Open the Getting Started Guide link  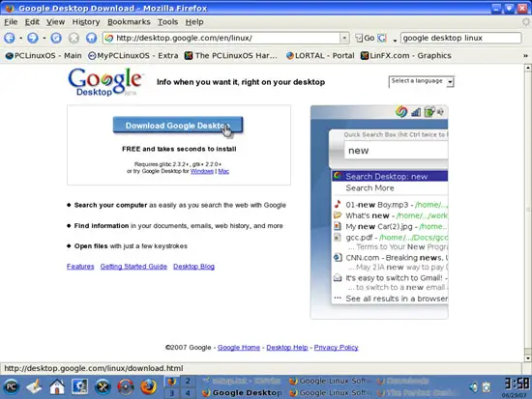point(133,267)
